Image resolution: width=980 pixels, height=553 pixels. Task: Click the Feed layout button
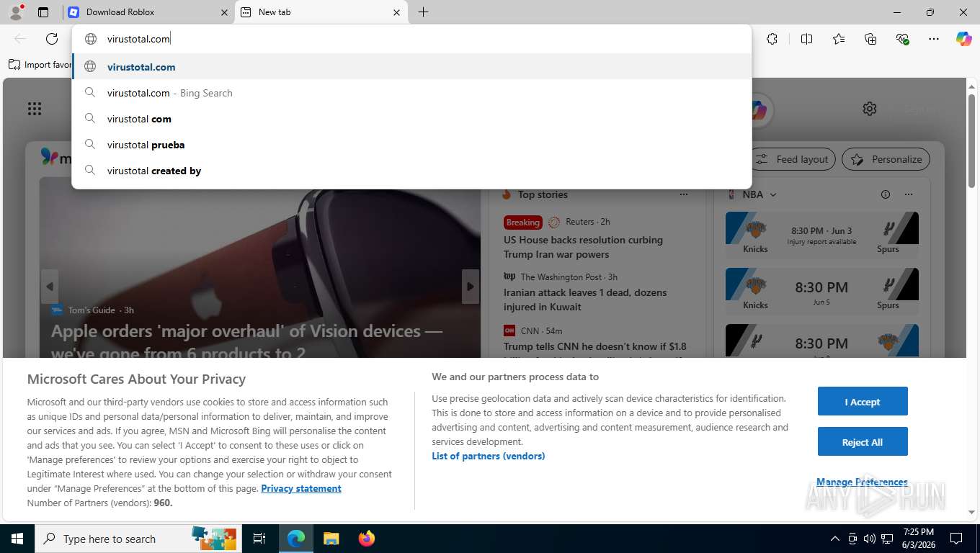793,159
